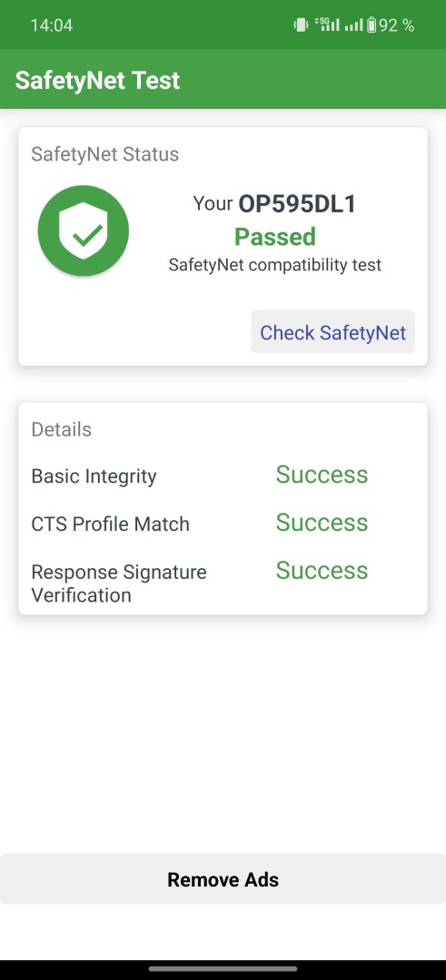The height and width of the screenshot is (980, 446).
Task: Select the CTS Profile Match label
Action: tap(110, 524)
